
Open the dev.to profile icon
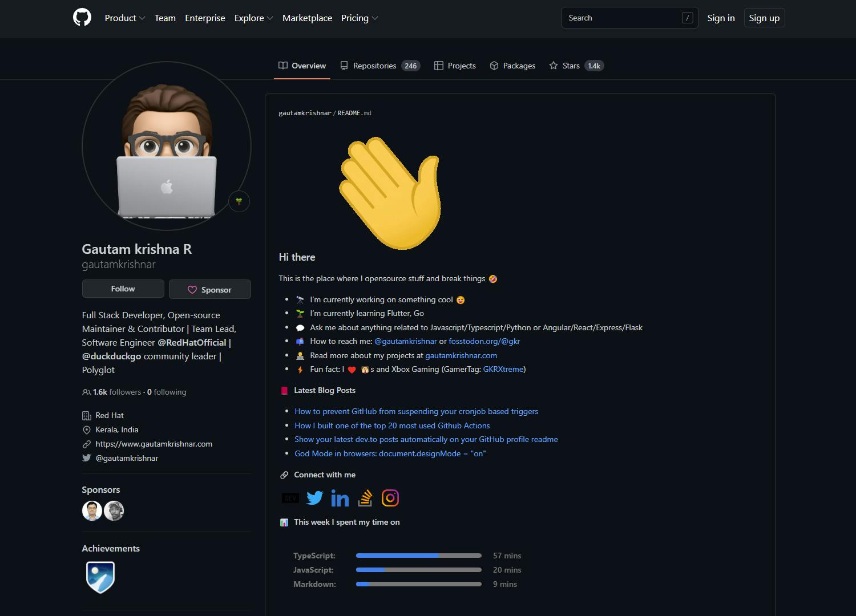point(290,498)
